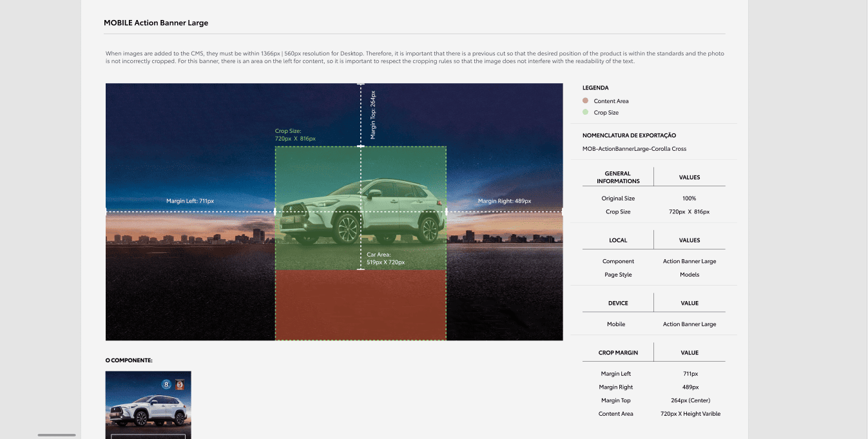Open the mobile component preview thumbnail
868x439 pixels.
tap(148, 405)
